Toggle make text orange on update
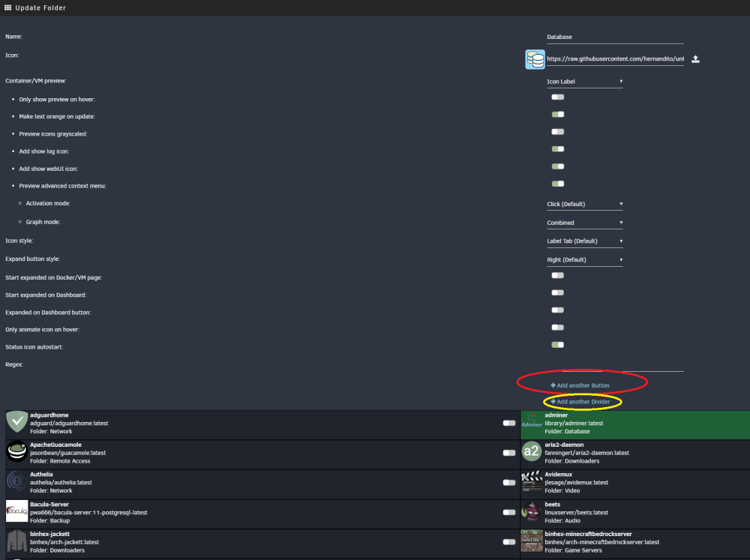750x560 pixels. [558, 114]
